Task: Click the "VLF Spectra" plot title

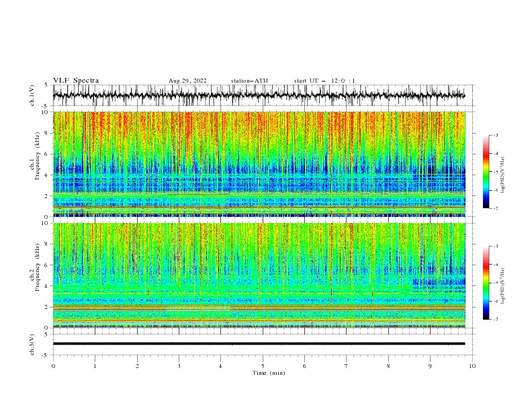Action: pos(76,81)
